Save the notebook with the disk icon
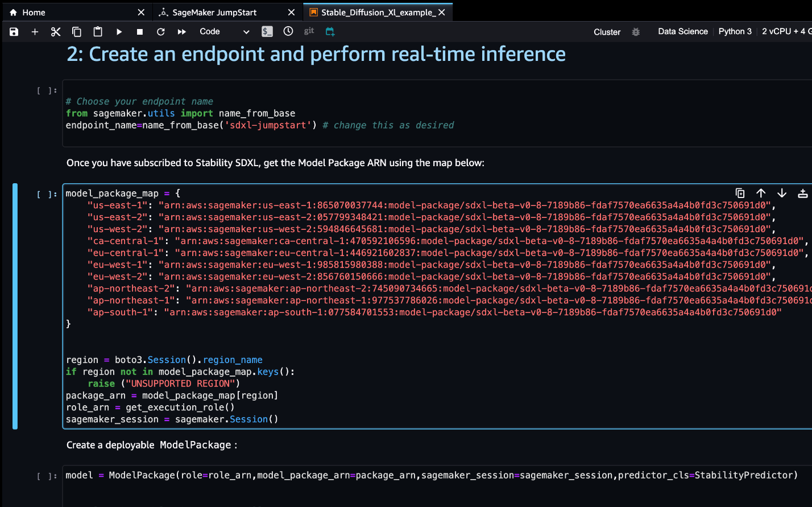812x507 pixels. pos(14,32)
